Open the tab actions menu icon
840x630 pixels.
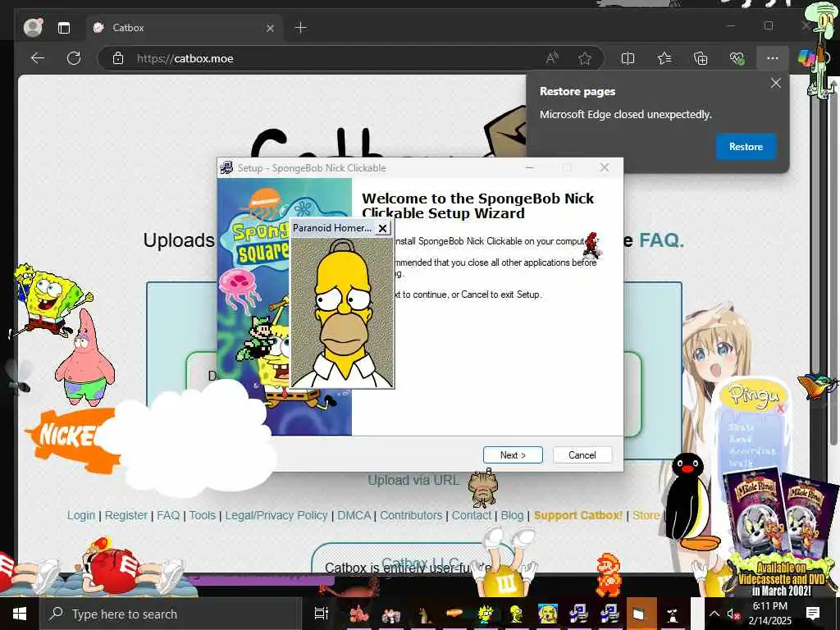pyautogui.click(x=64, y=28)
